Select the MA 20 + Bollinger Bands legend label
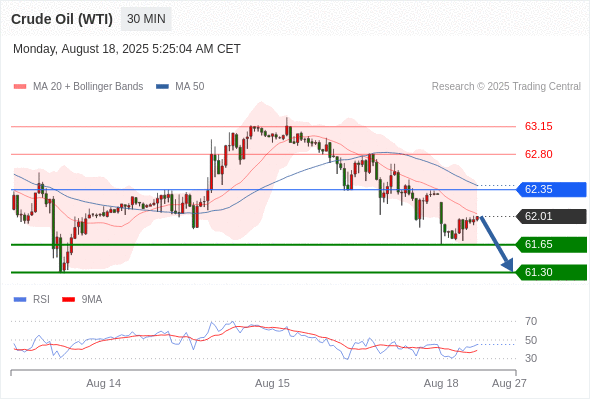The image size is (590, 400). click(88, 87)
